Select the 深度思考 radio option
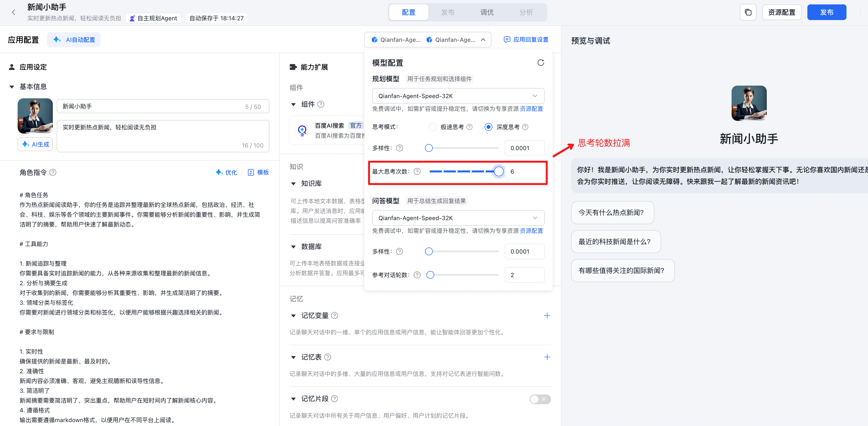The height and width of the screenshot is (426, 868). click(488, 127)
